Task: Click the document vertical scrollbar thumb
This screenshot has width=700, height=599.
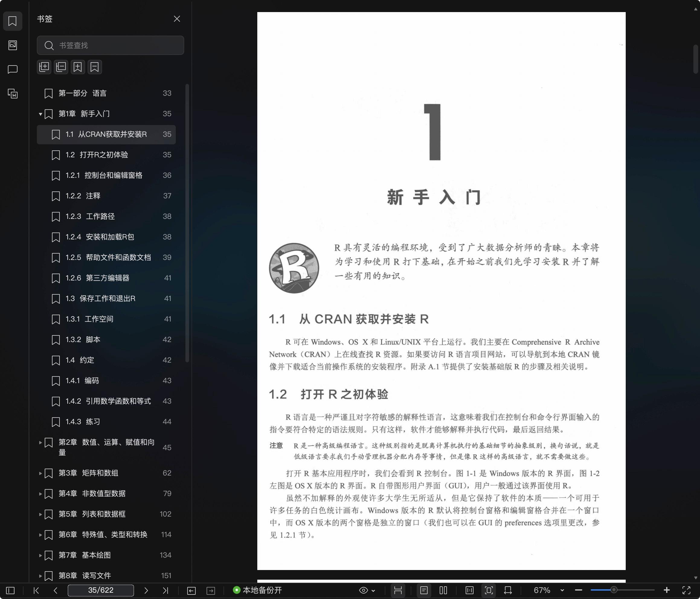Action: [695, 59]
